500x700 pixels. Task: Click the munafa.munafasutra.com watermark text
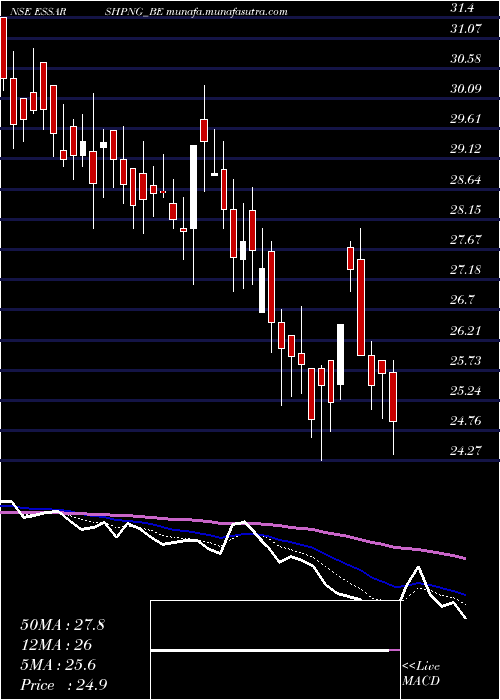(x=227, y=12)
